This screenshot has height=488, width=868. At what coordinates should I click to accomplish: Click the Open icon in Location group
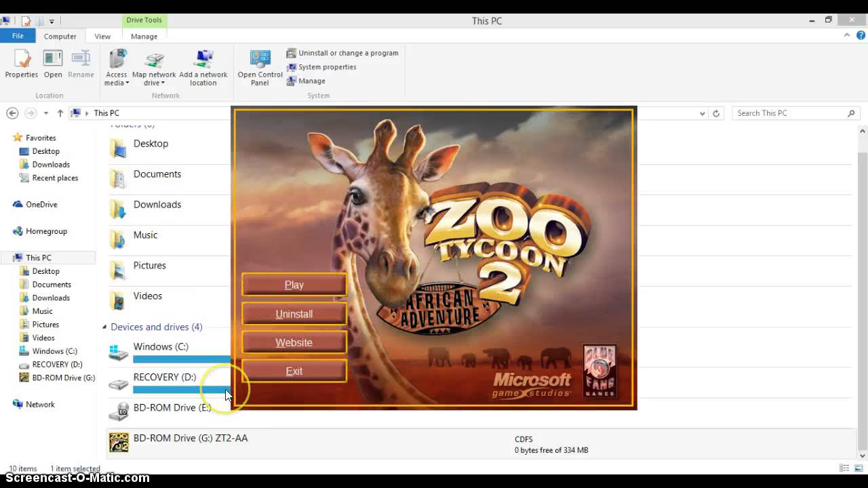(53, 64)
